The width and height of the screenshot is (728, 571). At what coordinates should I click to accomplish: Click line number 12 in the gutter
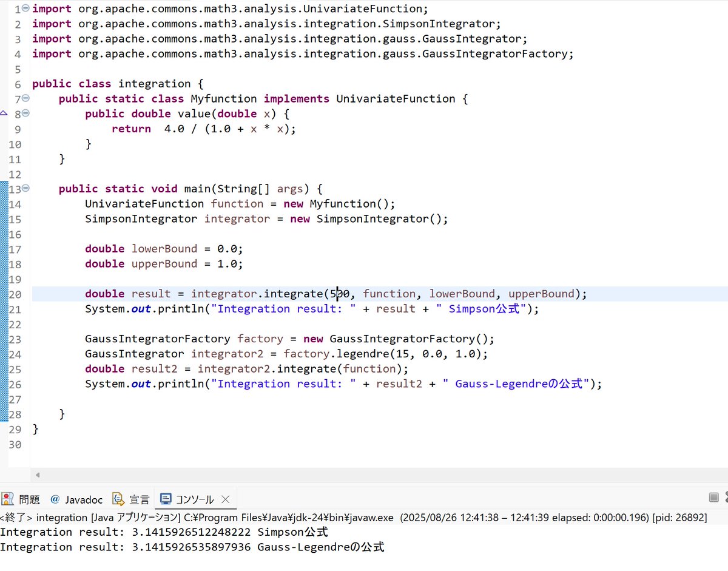[x=15, y=174]
